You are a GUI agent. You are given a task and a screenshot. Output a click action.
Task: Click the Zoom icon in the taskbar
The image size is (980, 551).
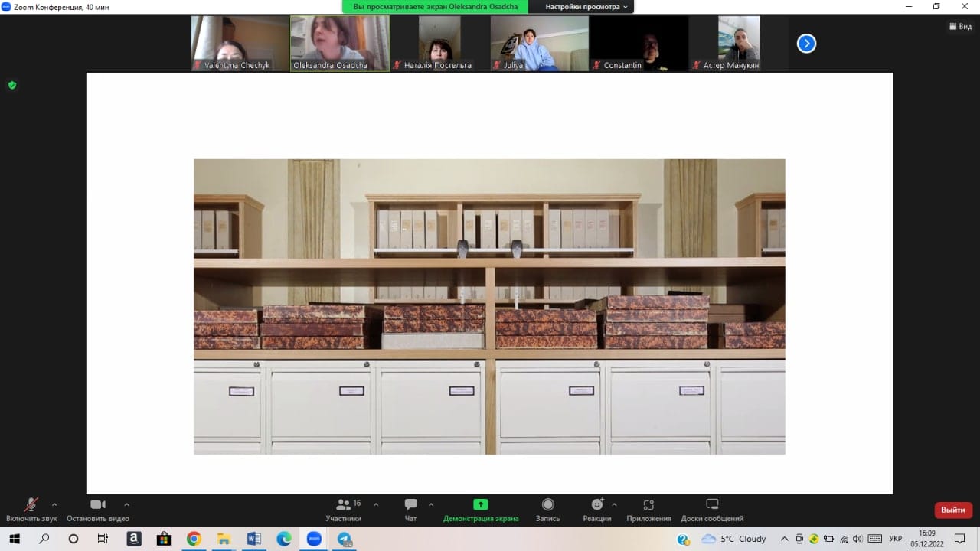(x=314, y=539)
